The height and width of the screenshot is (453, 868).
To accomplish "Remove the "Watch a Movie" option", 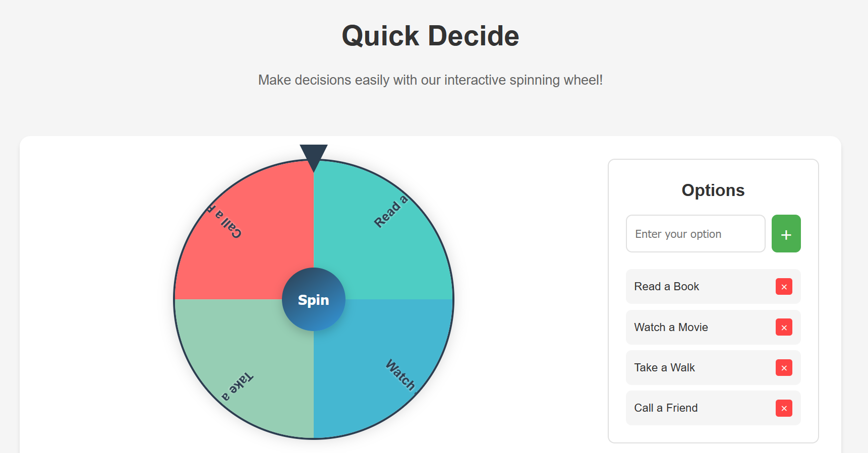I will pyautogui.click(x=784, y=328).
